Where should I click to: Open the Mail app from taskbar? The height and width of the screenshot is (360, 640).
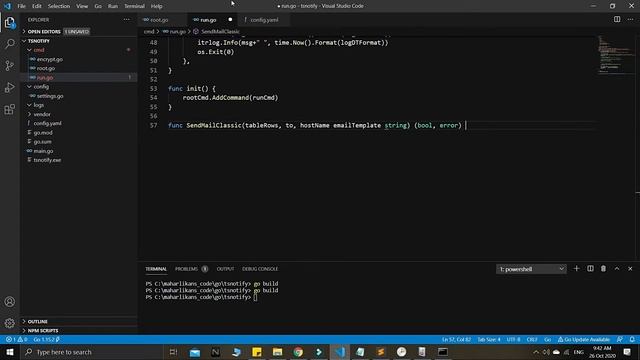click(195, 352)
